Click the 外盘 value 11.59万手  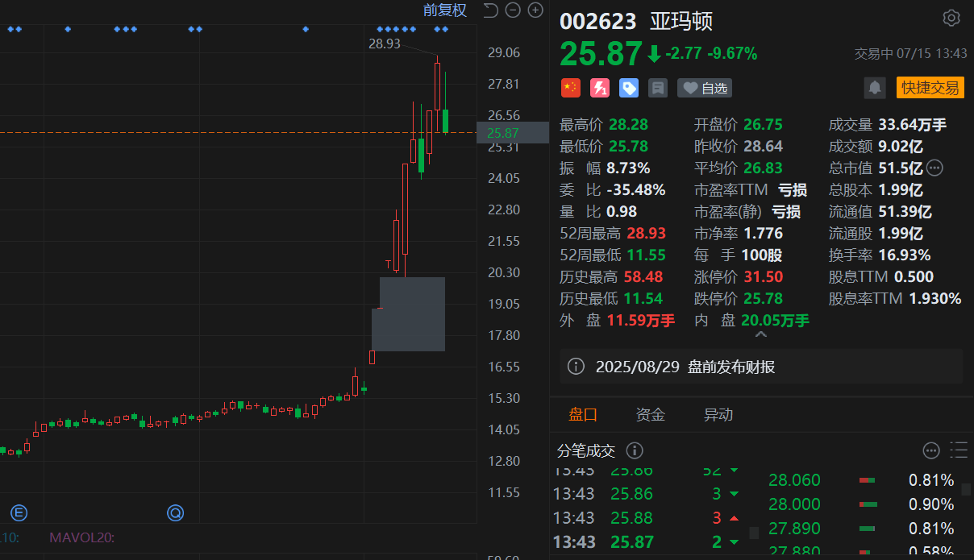[641, 321]
